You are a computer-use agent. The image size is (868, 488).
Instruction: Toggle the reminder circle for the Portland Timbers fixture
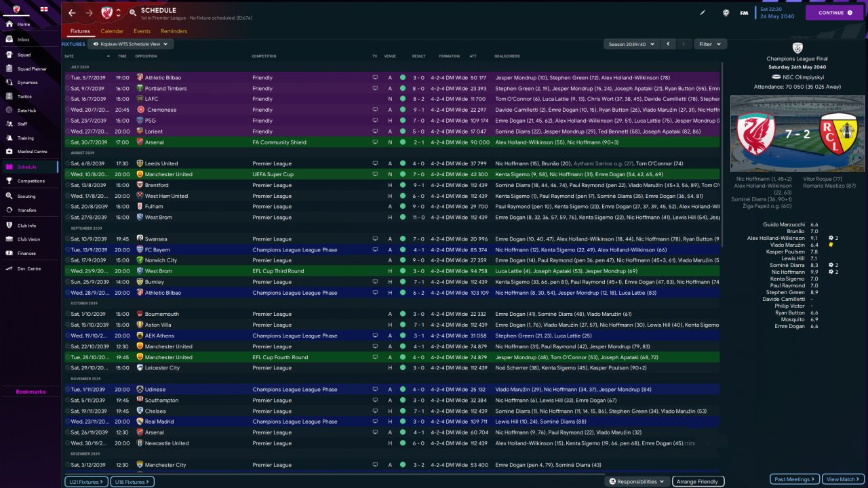[67, 88]
